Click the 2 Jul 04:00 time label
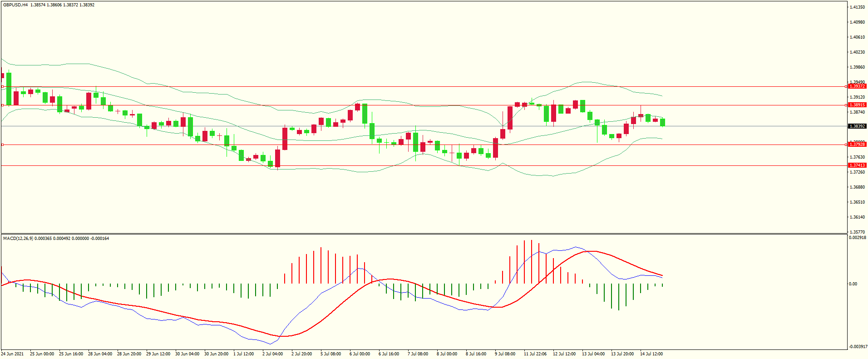Screen dimensions: 868x359 point(272,354)
